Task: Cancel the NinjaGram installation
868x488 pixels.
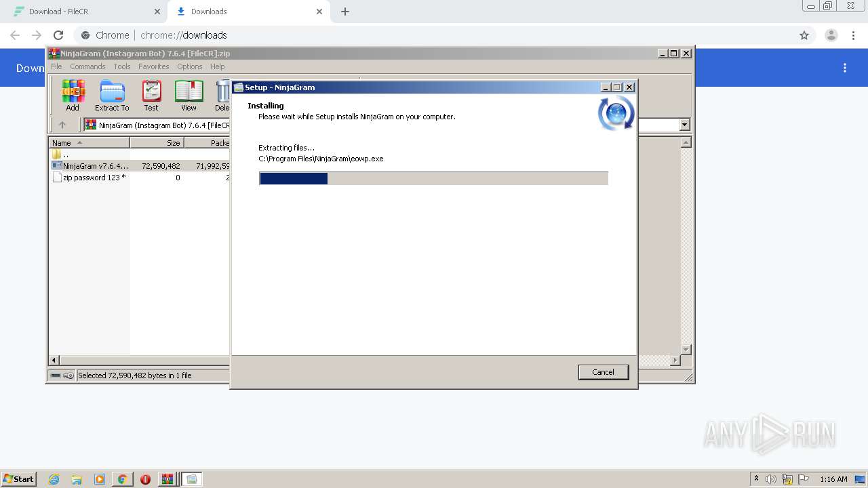Action: tap(603, 372)
